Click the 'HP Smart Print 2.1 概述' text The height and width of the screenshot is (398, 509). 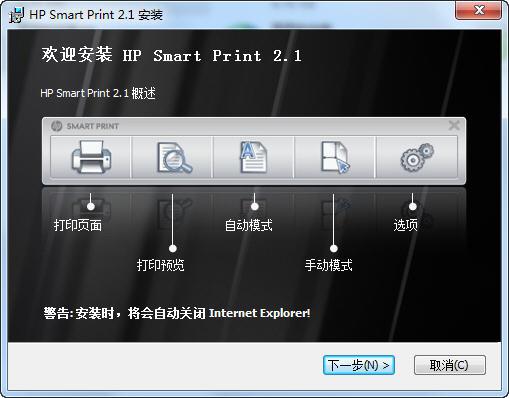98,93
